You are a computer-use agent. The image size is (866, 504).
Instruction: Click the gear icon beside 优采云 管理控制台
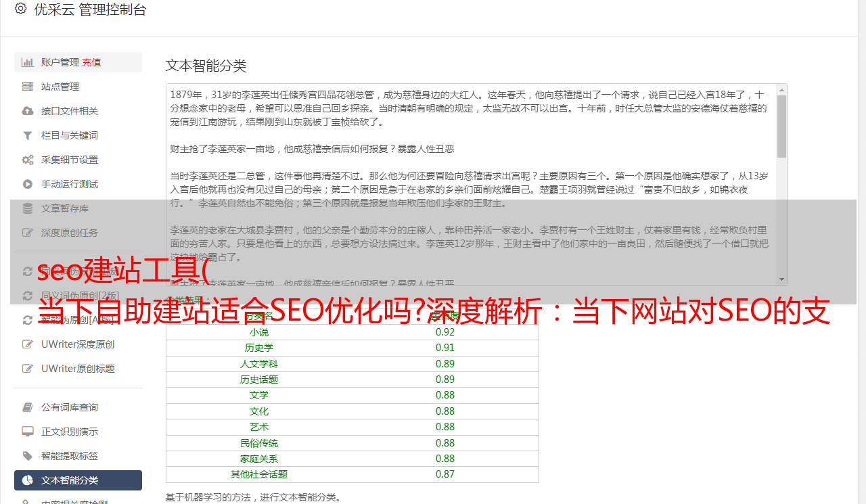(20, 9)
